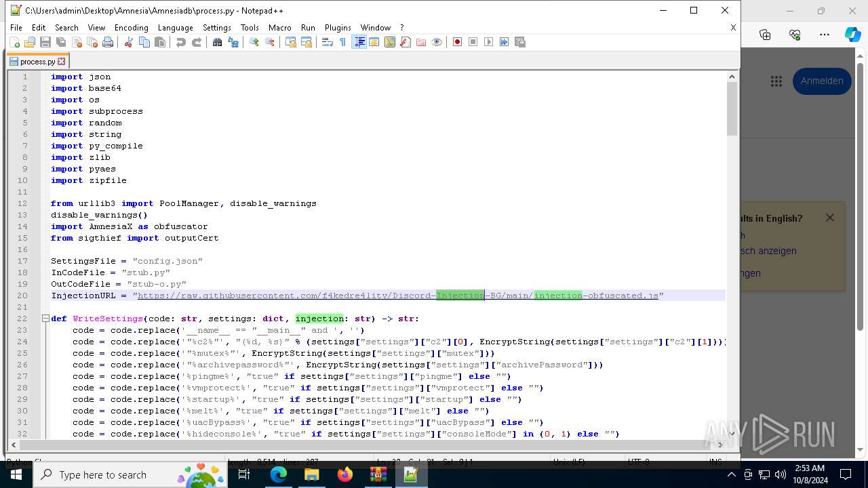
Task: Launch Firefox from the taskbar
Action: tap(344, 474)
